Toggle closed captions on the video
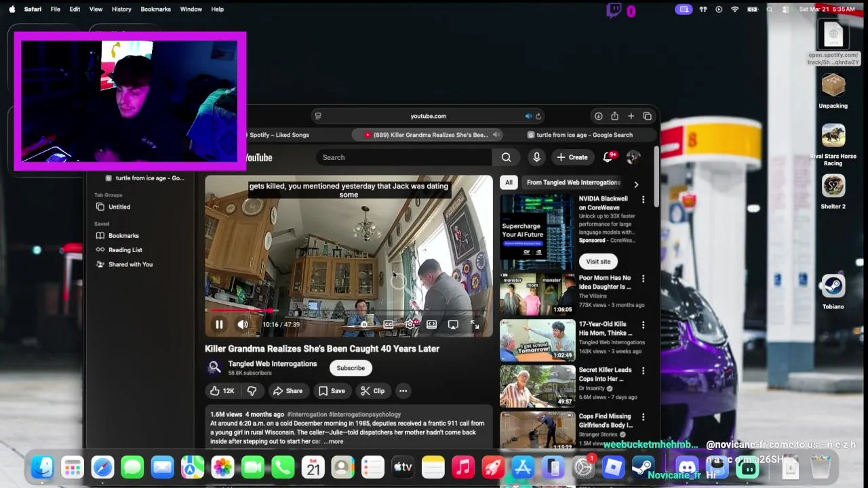The image size is (868, 488). (388, 325)
